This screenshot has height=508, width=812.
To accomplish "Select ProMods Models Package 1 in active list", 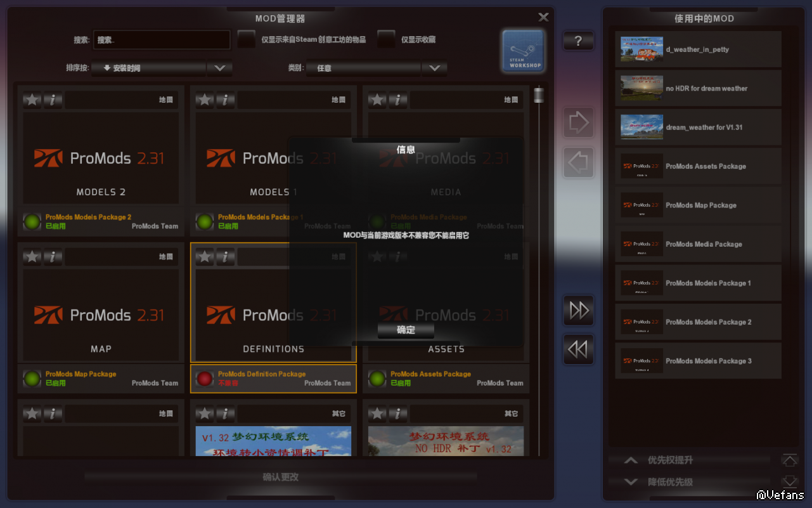I will [698, 283].
